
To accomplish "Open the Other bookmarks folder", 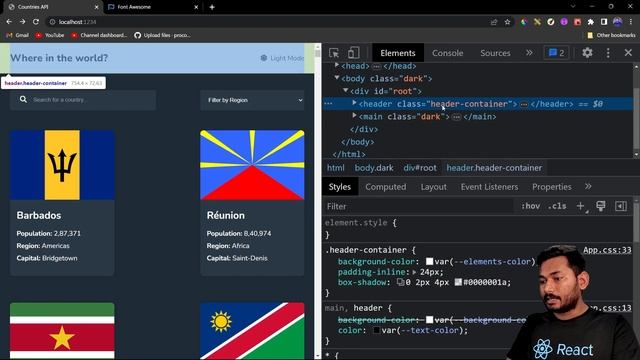I will 611,36.
